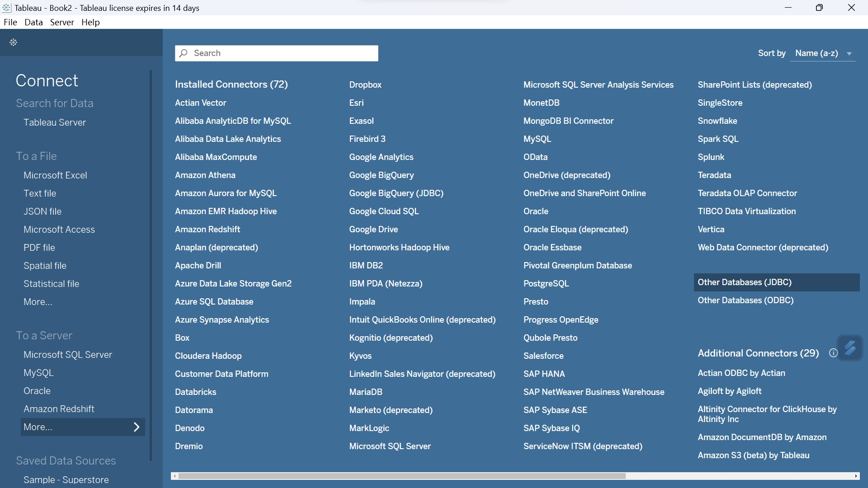The image size is (868, 488).
Task: Select Google Drive connector
Action: [373, 230]
